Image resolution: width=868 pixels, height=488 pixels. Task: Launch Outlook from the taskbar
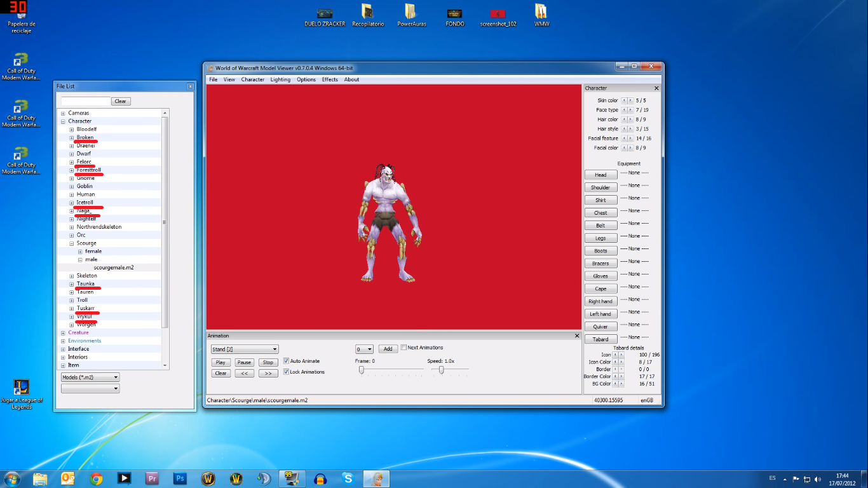coord(68,478)
